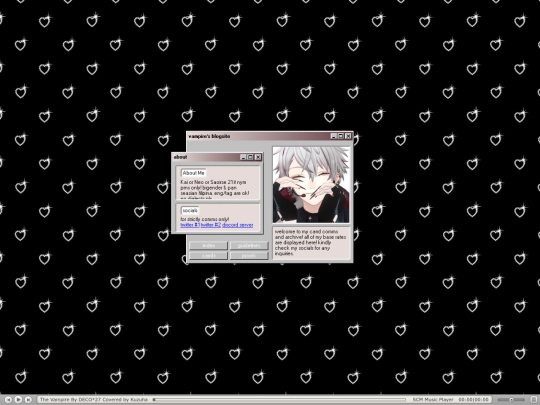Click the welcome message text box
This screenshot has width=540, height=405.
click(311, 243)
